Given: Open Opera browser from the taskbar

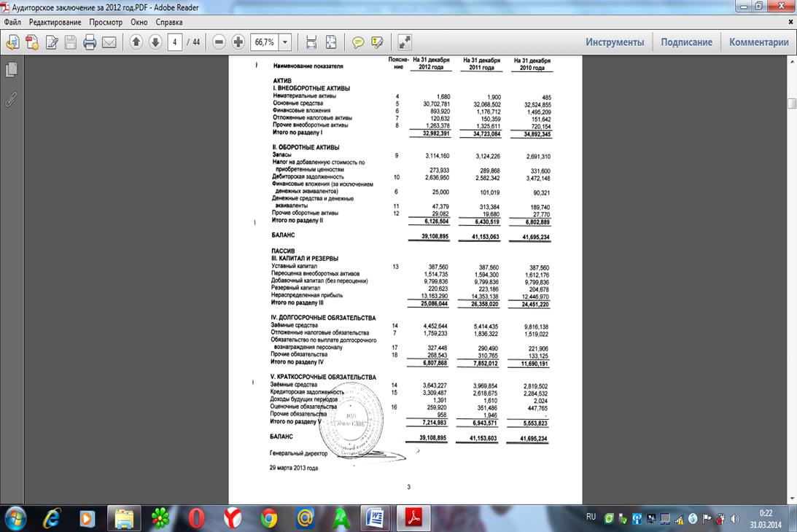Looking at the screenshot, I should point(196,518).
